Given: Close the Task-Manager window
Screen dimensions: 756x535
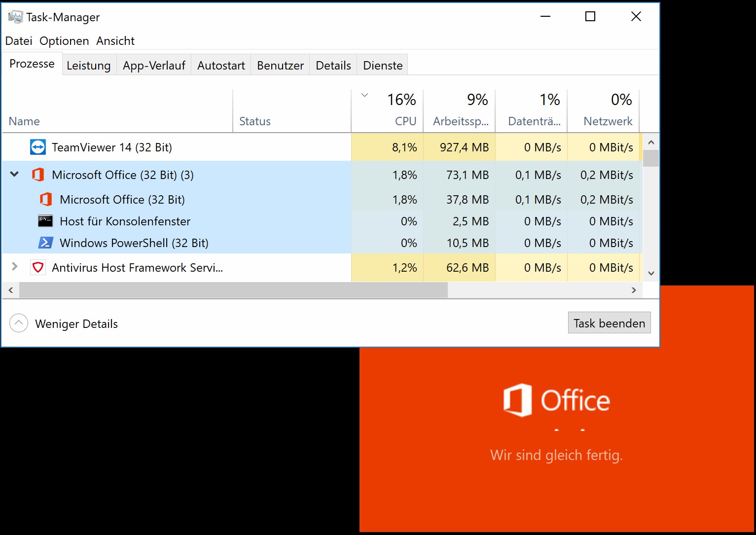Looking at the screenshot, I should coord(636,16).
